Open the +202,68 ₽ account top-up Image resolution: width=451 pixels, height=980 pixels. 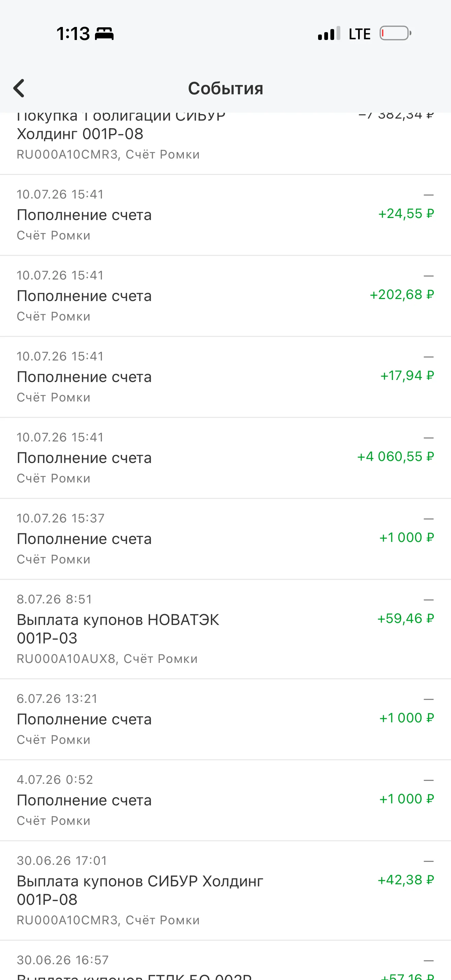pyautogui.click(x=225, y=296)
